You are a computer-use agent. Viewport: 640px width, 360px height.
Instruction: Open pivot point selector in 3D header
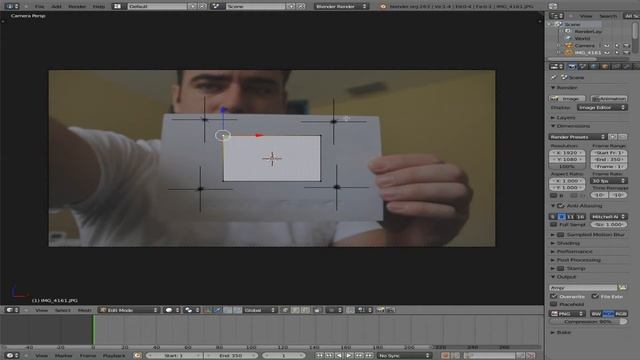point(191,310)
